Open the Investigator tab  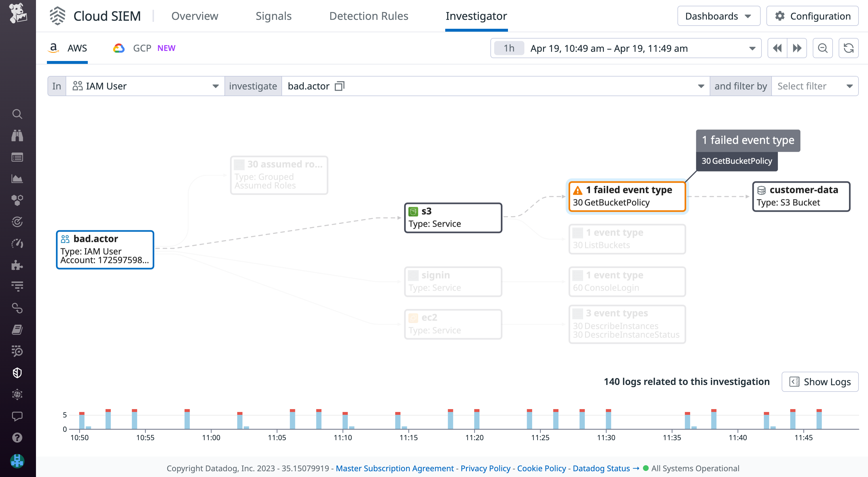(x=476, y=16)
